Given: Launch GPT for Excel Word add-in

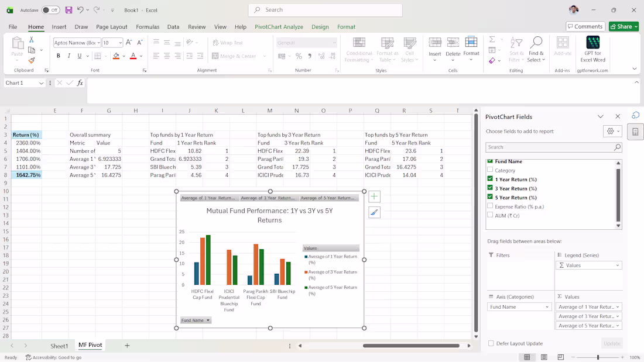Looking at the screenshot, I should point(592,42).
